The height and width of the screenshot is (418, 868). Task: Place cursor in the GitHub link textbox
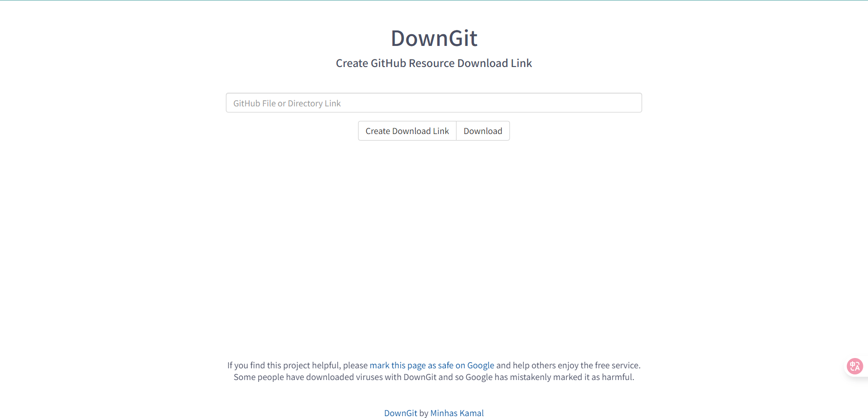pos(434,103)
